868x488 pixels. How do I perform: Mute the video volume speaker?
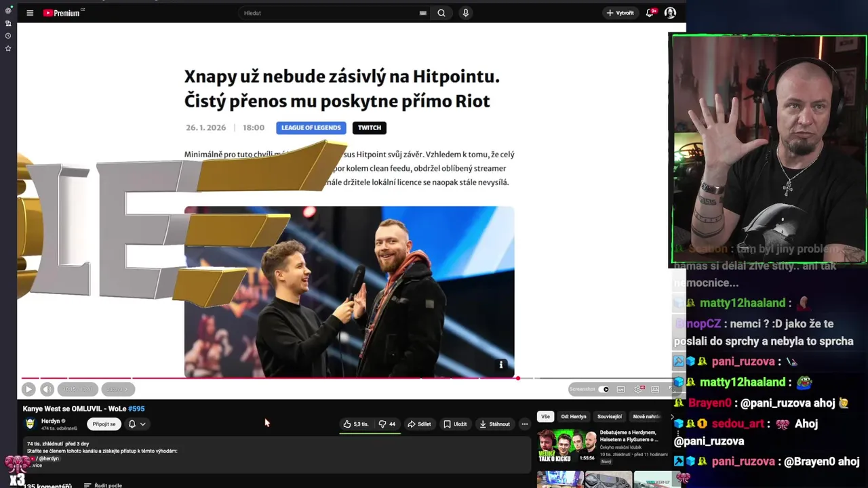(x=47, y=389)
